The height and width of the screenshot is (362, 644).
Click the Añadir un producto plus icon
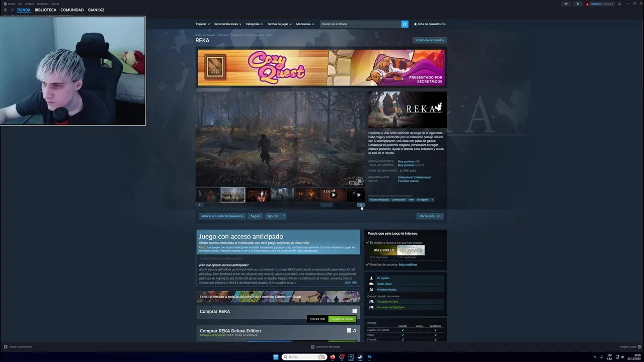tap(6, 346)
